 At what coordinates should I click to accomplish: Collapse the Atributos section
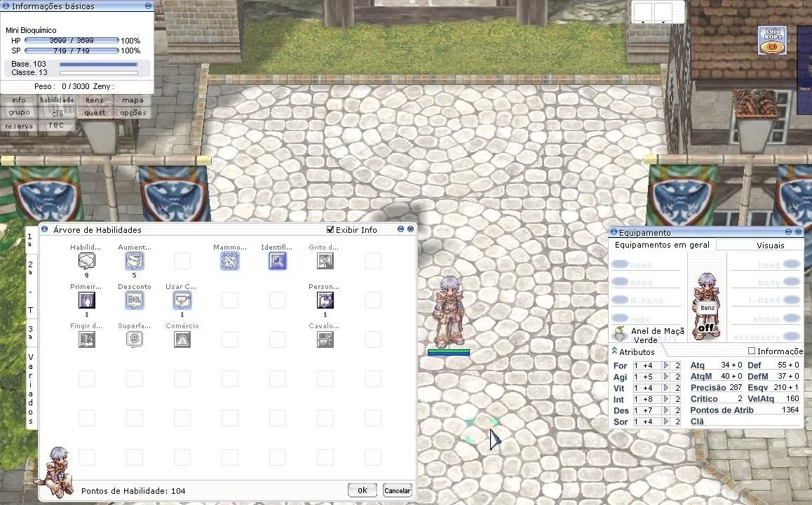pyautogui.click(x=615, y=351)
